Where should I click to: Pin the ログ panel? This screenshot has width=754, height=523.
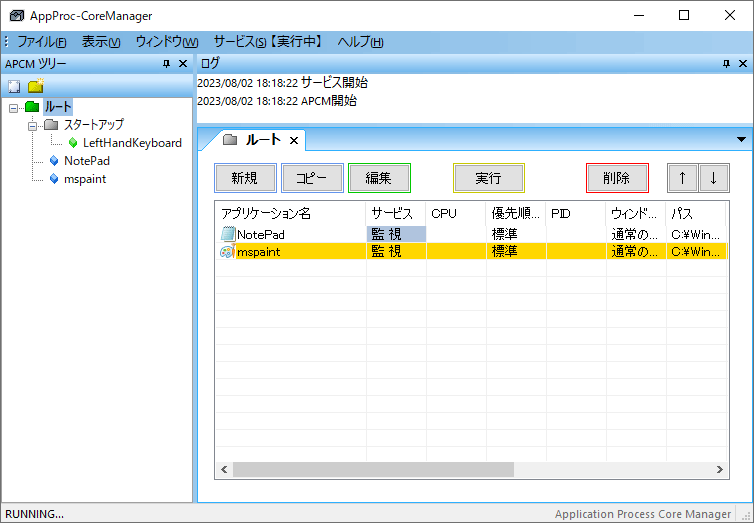(727, 63)
